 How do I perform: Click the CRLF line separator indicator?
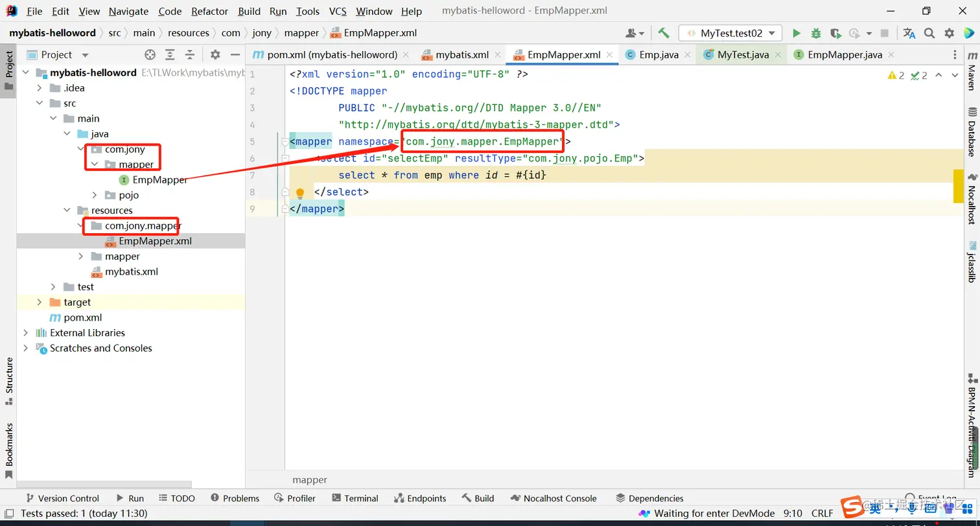click(822, 514)
